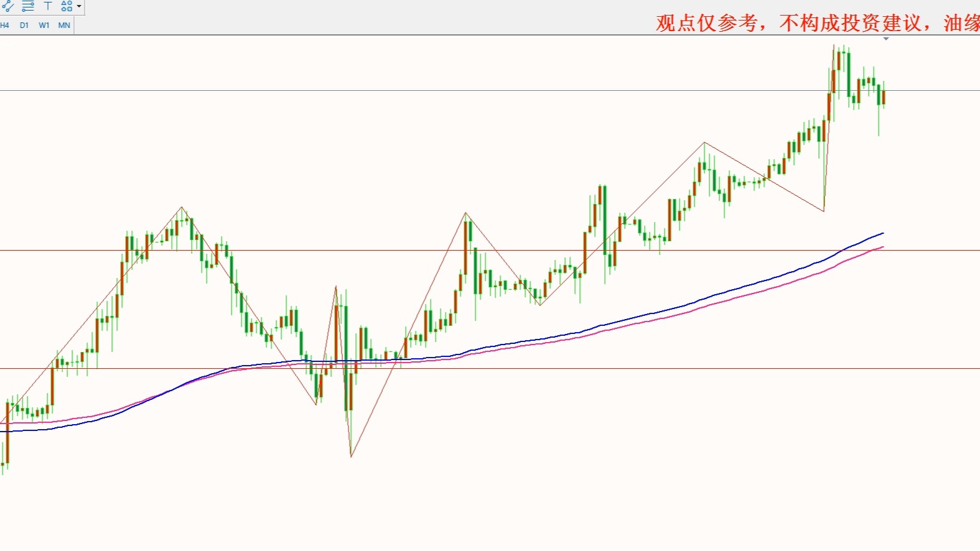Click the chart shift triangle marker
The width and height of the screenshot is (980, 551).
[x=886, y=39]
